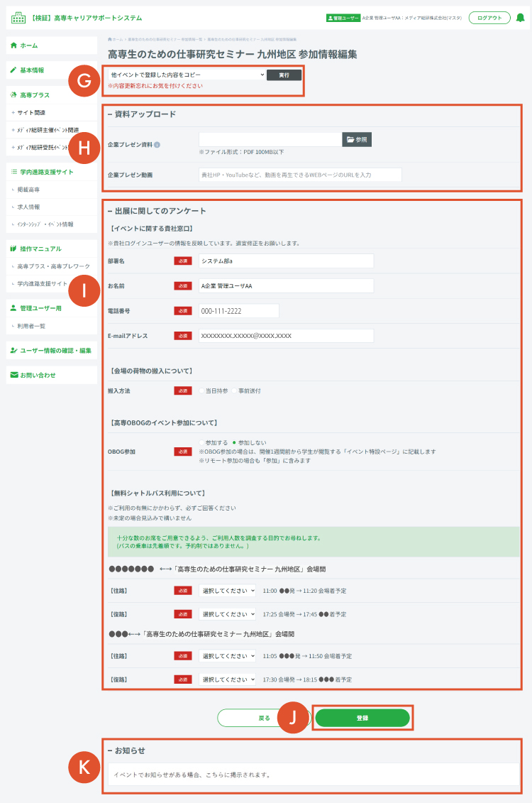Select the 当日持参 radio option
The height and width of the screenshot is (803, 532).
coord(201,390)
